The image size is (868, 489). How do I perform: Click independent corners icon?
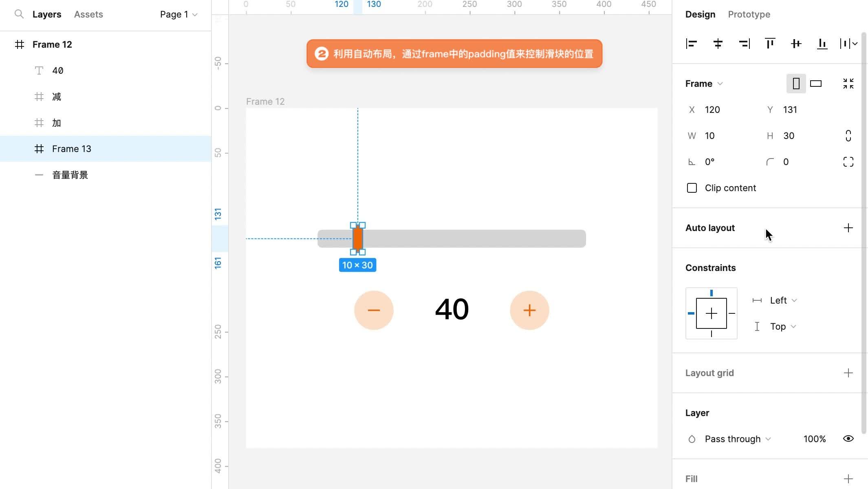pos(848,162)
